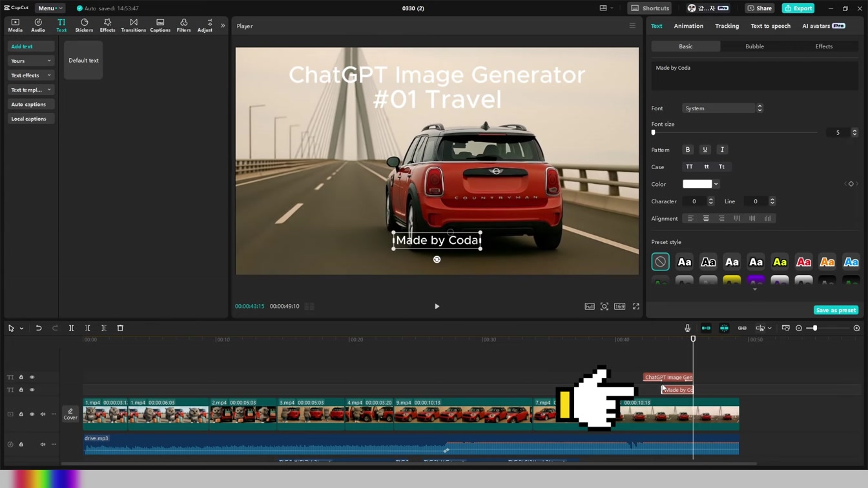Viewport: 868px width, 488px height.
Task: Zoom out the timeline with the minus icon
Action: click(x=799, y=328)
